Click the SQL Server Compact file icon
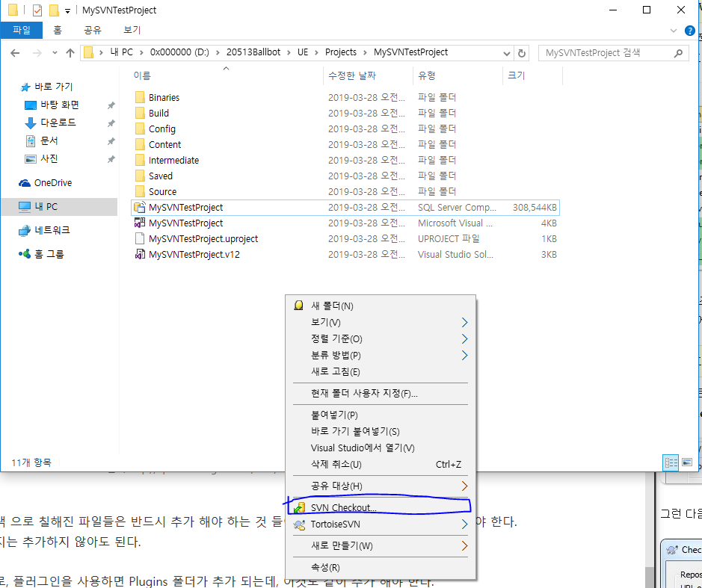The image size is (702, 588). [140, 207]
